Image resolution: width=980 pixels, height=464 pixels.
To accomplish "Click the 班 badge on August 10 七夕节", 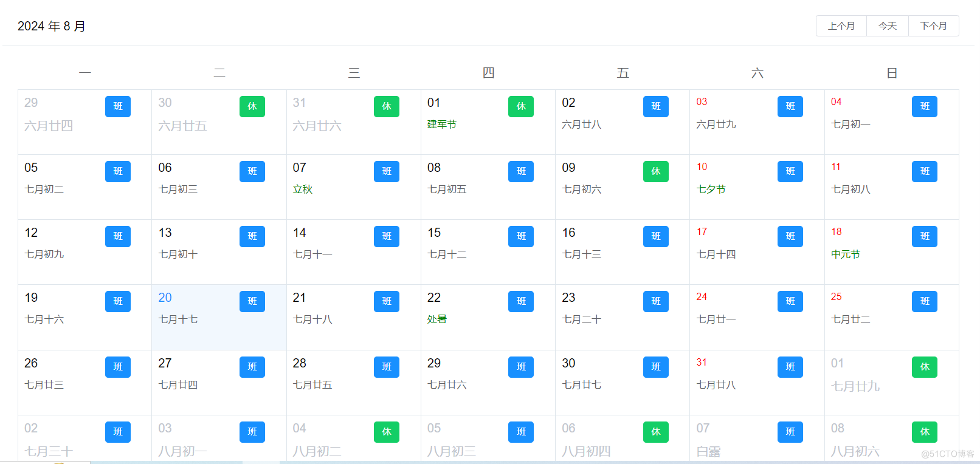I will pos(790,171).
